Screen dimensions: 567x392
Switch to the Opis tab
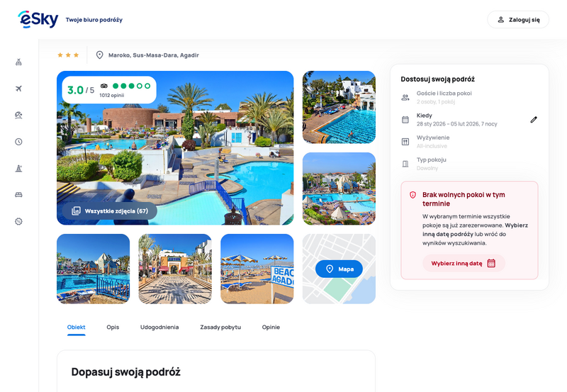click(x=113, y=327)
